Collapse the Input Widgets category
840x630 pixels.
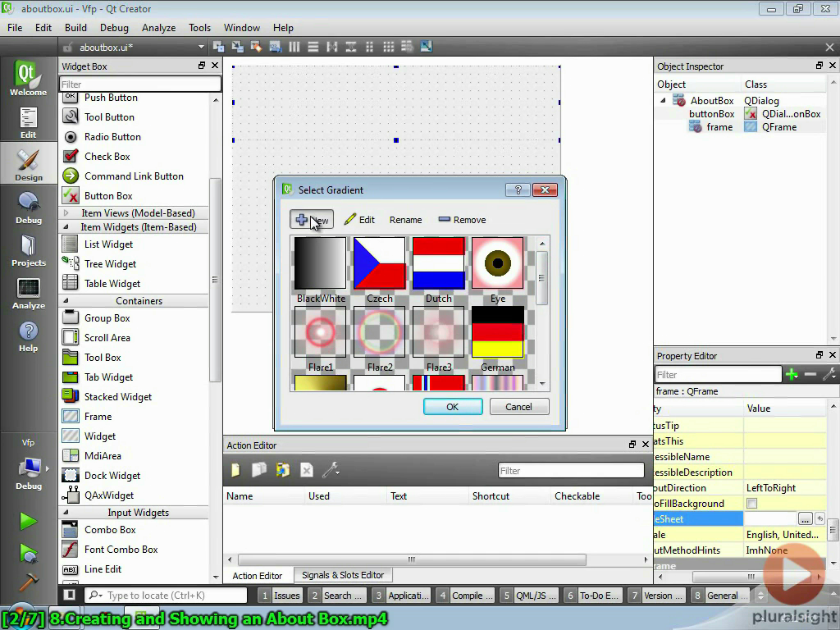tap(66, 512)
